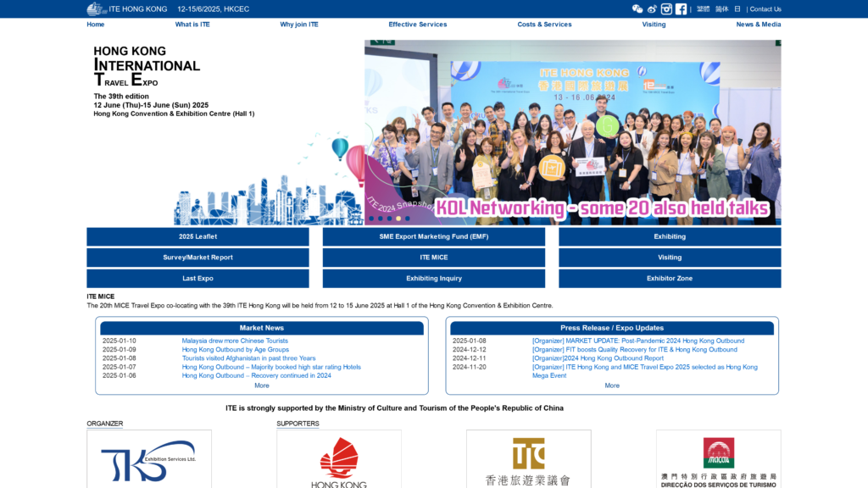Go to Home in navigation menu
This screenshot has width=868, height=488.
95,25
